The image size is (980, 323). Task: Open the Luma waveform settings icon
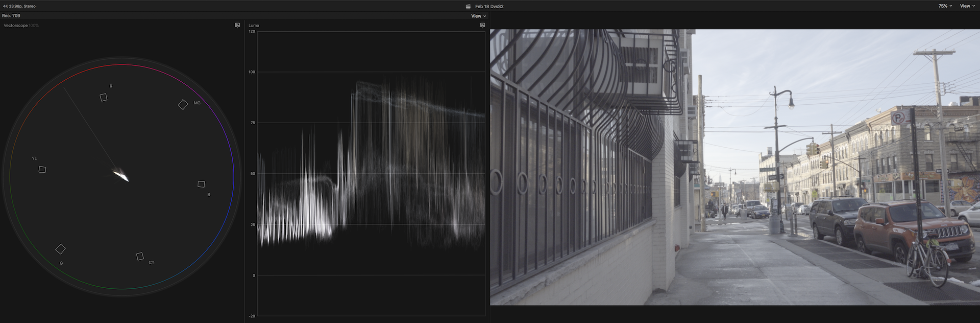(x=482, y=25)
